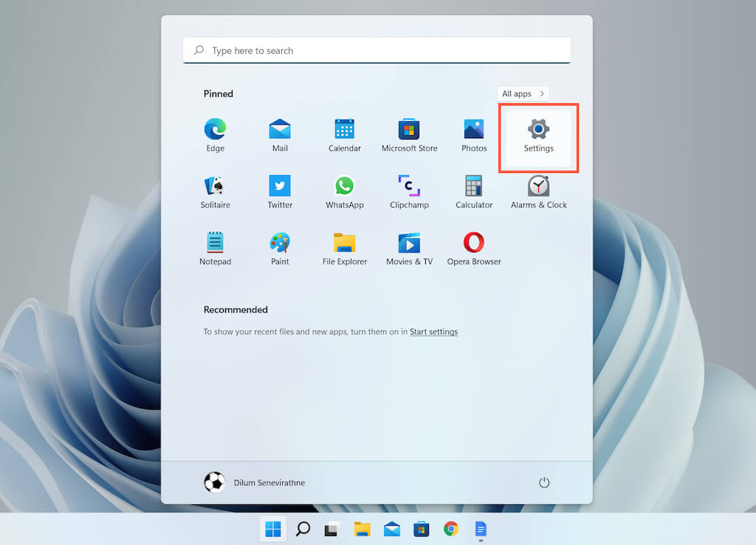756x545 pixels.
Task: Launch the Mail app from Pinned
Action: pos(280,136)
